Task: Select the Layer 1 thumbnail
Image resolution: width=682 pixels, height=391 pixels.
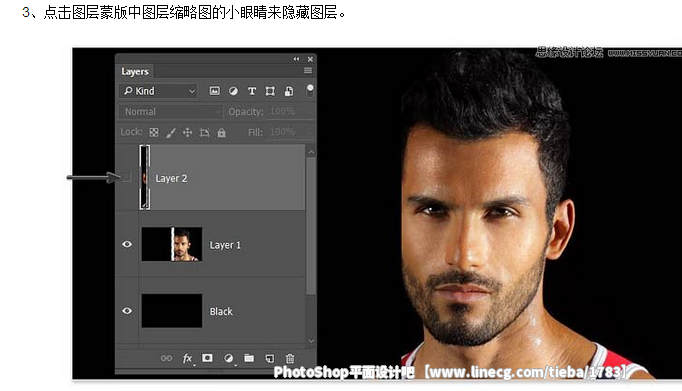Action: coord(172,244)
